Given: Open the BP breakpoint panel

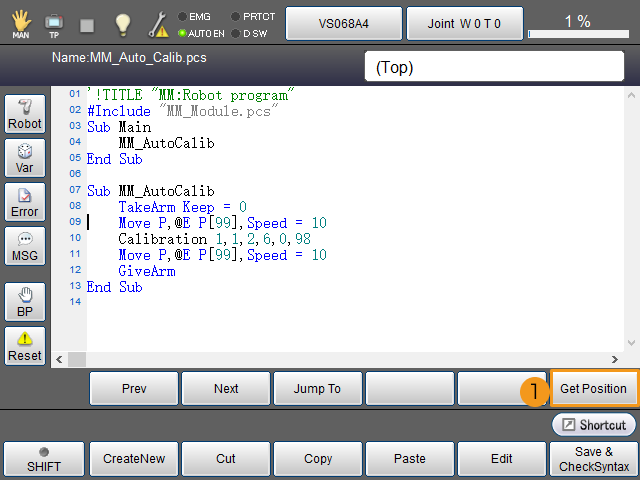Looking at the screenshot, I should 25,302.
